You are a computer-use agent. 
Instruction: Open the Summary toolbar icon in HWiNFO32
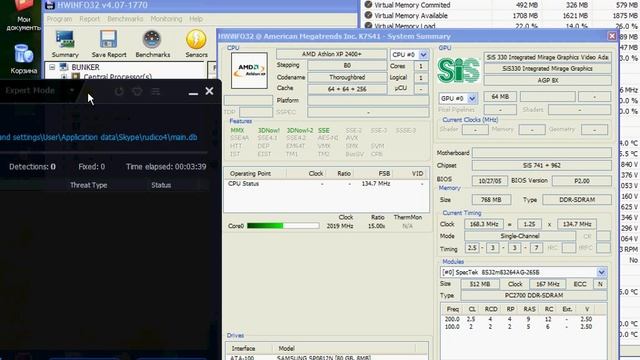coord(65,44)
